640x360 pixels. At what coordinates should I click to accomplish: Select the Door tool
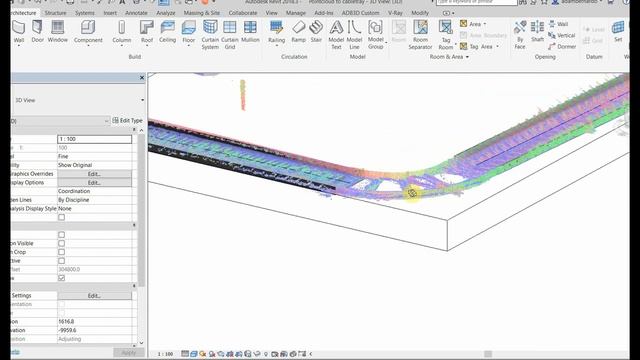tap(37, 31)
